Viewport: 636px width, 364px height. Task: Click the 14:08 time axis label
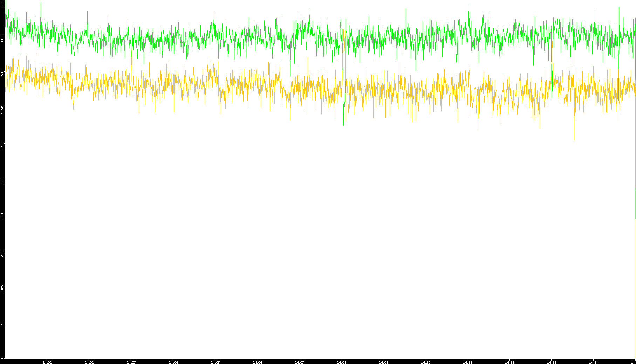[341, 362]
